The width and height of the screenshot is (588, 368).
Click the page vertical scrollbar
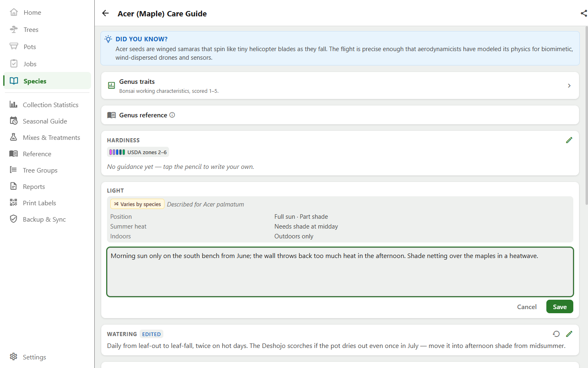click(586, 116)
